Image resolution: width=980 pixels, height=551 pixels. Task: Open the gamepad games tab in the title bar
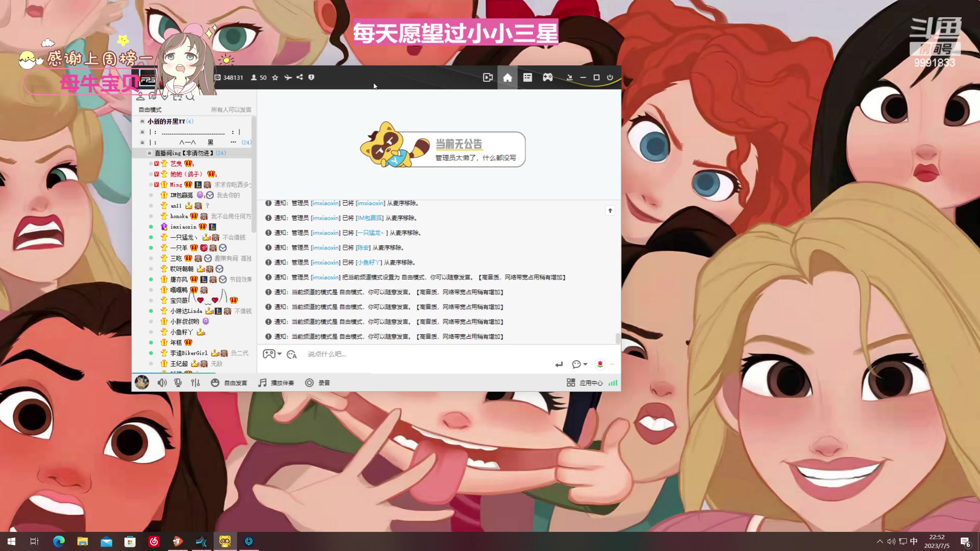pyautogui.click(x=547, y=78)
